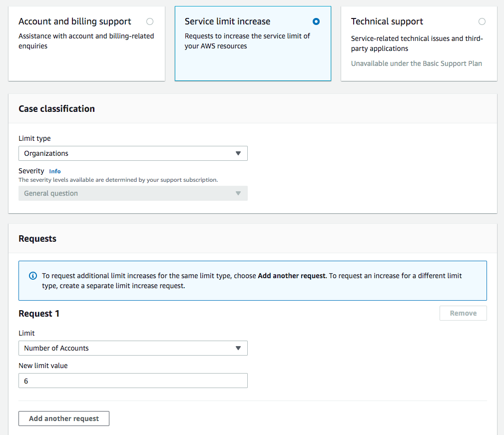Click the Case classification heading

tap(56, 108)
